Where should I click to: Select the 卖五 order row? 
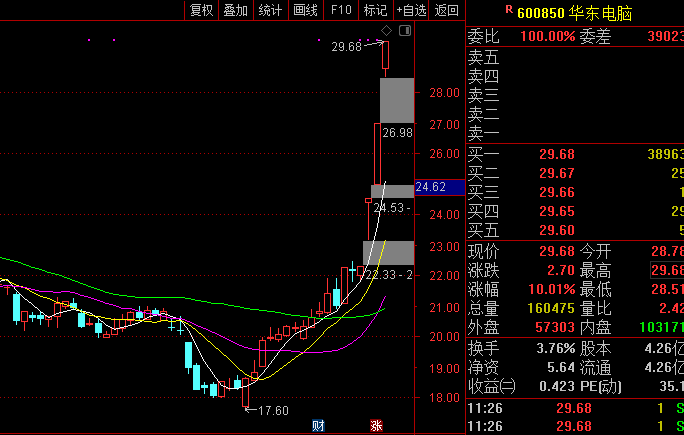pyautogui.click(x=575, y=57)
